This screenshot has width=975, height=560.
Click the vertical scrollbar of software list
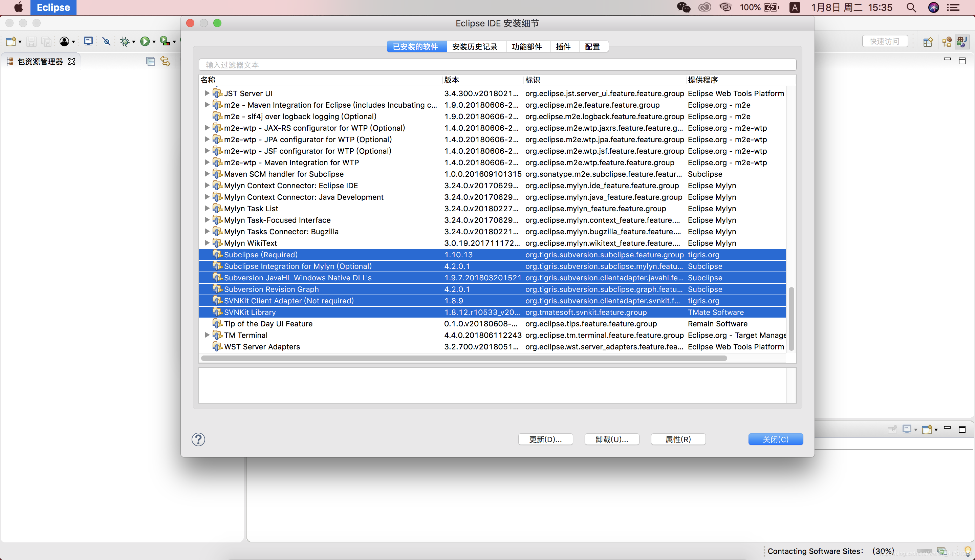791,319
